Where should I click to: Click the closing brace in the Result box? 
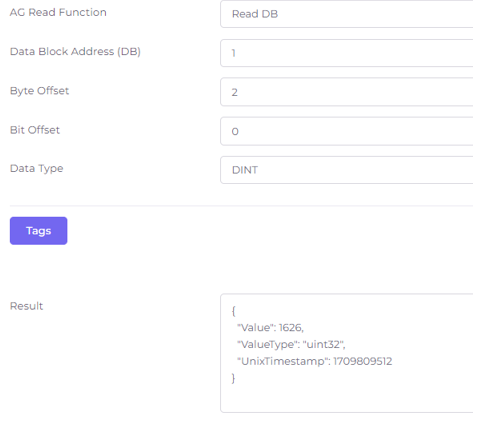pos(234,378)
